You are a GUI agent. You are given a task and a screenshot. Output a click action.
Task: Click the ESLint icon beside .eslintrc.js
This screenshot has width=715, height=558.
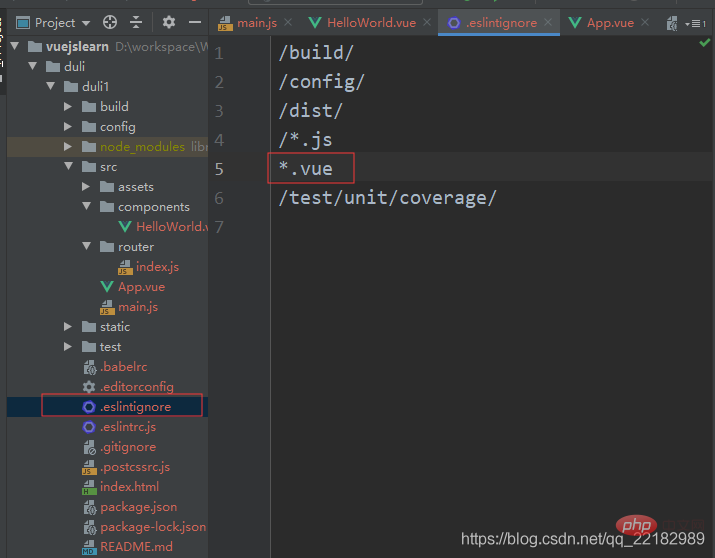(x=89, y=427)
